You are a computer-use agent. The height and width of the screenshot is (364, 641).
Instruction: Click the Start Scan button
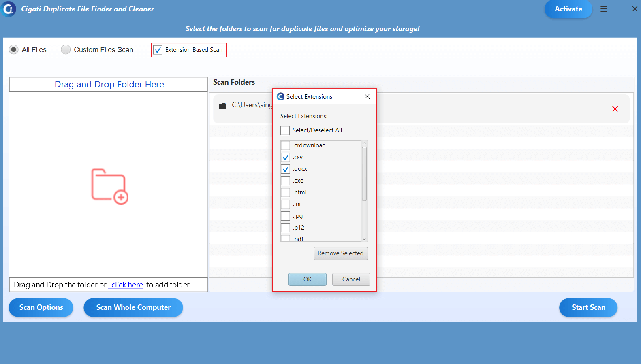588,308
